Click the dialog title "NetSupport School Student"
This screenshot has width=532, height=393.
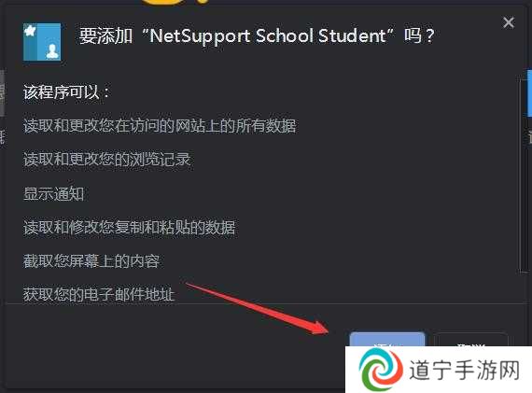coord(267,36)
